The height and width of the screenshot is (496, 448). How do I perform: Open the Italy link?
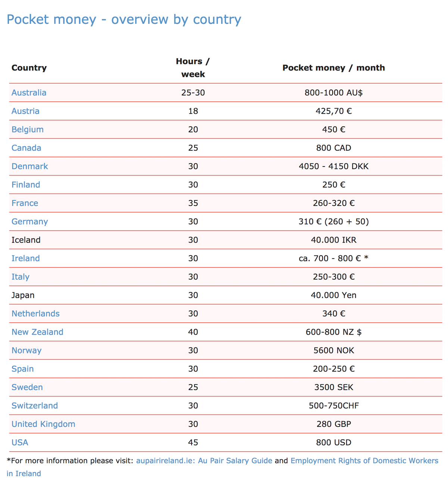[x=21, y=277]
